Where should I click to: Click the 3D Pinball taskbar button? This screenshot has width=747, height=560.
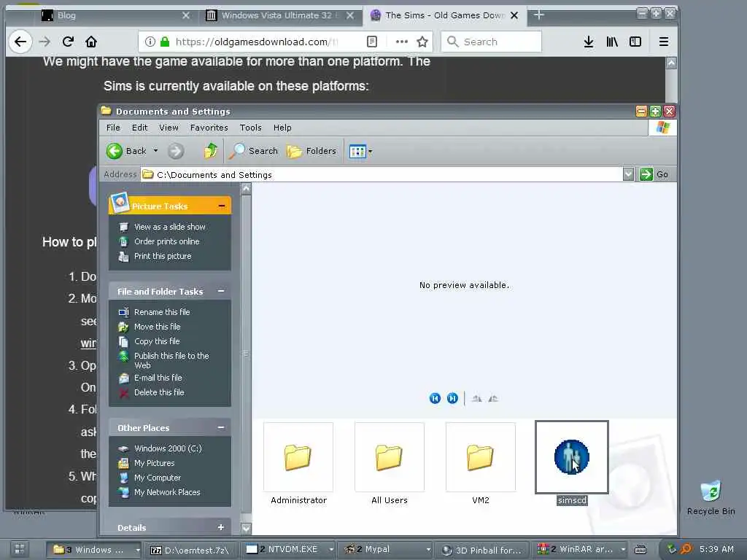pyautogui.click(x=482, y=550)
